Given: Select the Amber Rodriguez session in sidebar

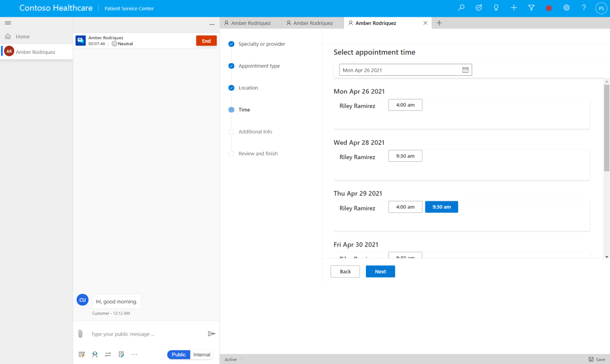Looking at the screenshot, I should tap(36, 52).
